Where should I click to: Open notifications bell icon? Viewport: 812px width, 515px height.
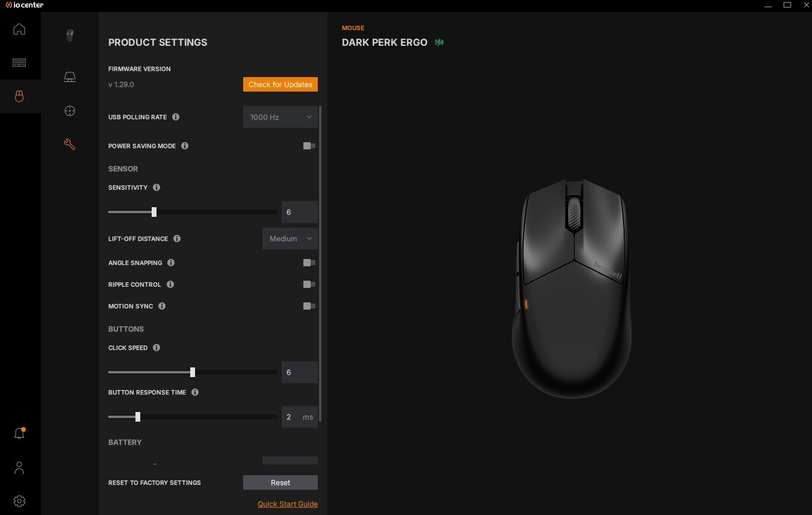(x=19, y=433)
